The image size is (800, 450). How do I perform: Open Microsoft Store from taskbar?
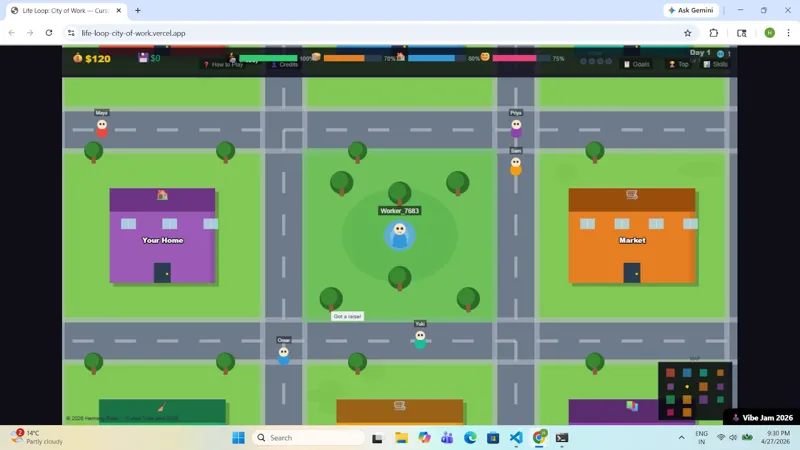coord(493,438)
